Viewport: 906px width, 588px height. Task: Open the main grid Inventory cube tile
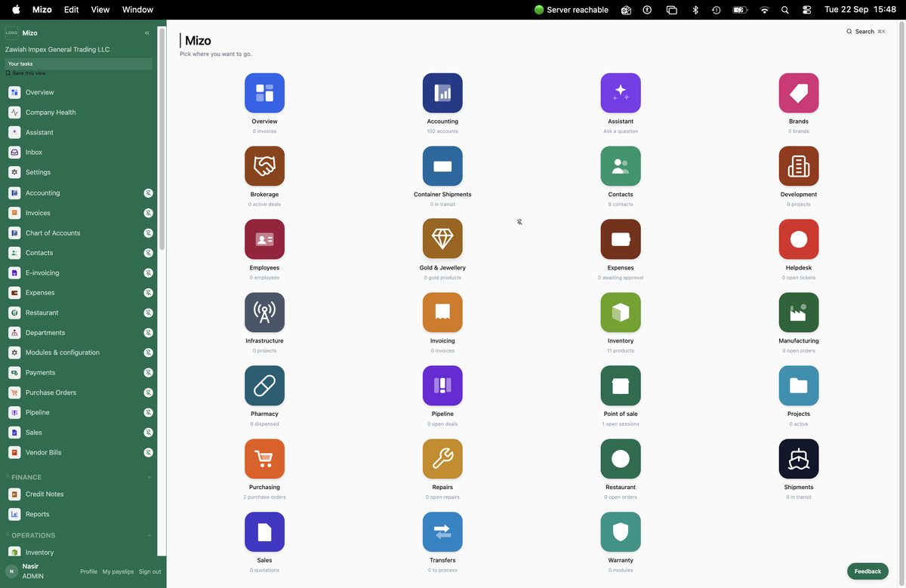621,312
